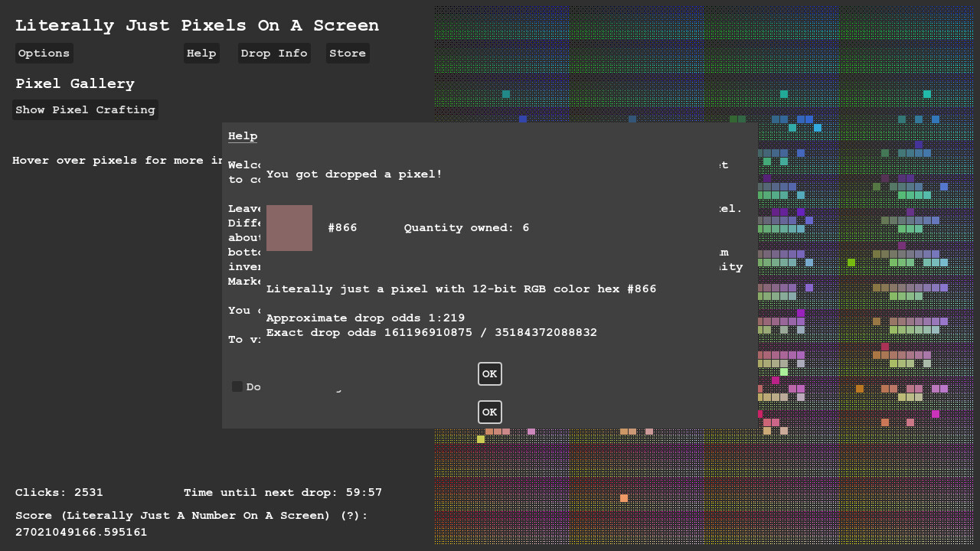Open the Help dialog
The image size is (980, 551).
pyautogui.click(x=201, y=53)
